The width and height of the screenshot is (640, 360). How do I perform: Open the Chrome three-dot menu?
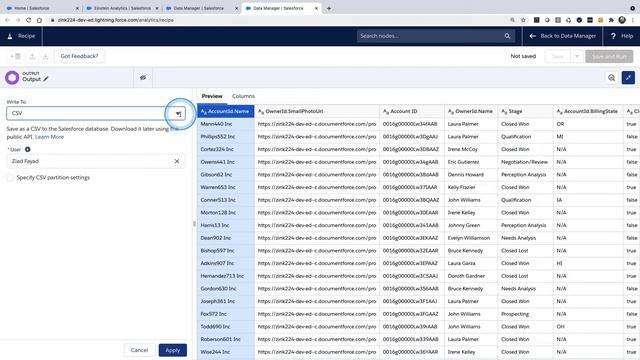pos(633,20)
